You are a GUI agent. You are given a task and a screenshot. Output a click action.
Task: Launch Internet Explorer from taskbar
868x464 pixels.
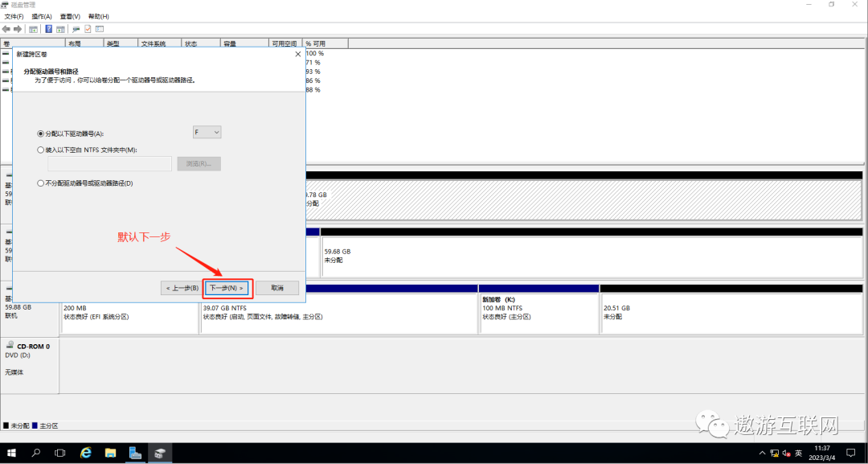pyautogui.click(x=86, y=453)
